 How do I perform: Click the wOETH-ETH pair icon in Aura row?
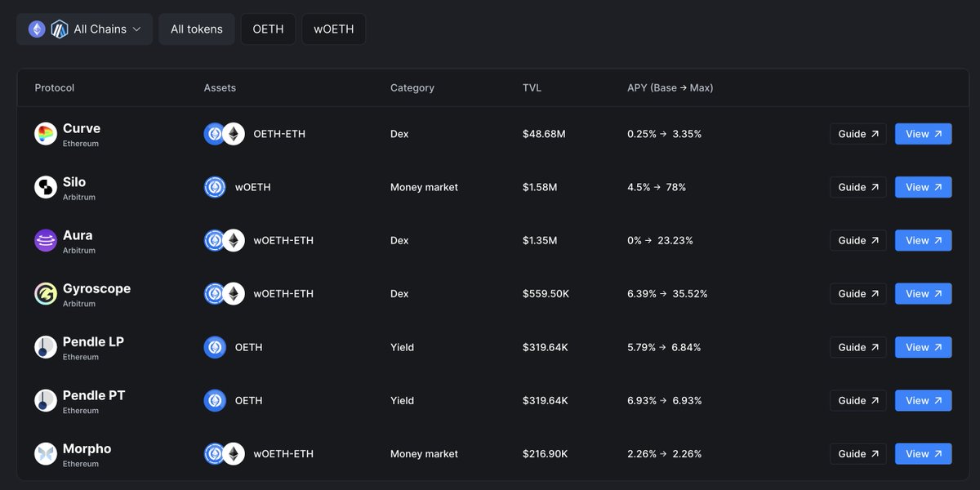pyautogui.click(x=224, y=240)
